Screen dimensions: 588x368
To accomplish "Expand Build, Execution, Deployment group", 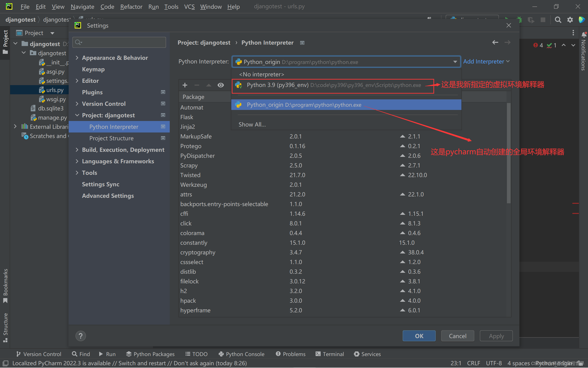I will [77, 150].
